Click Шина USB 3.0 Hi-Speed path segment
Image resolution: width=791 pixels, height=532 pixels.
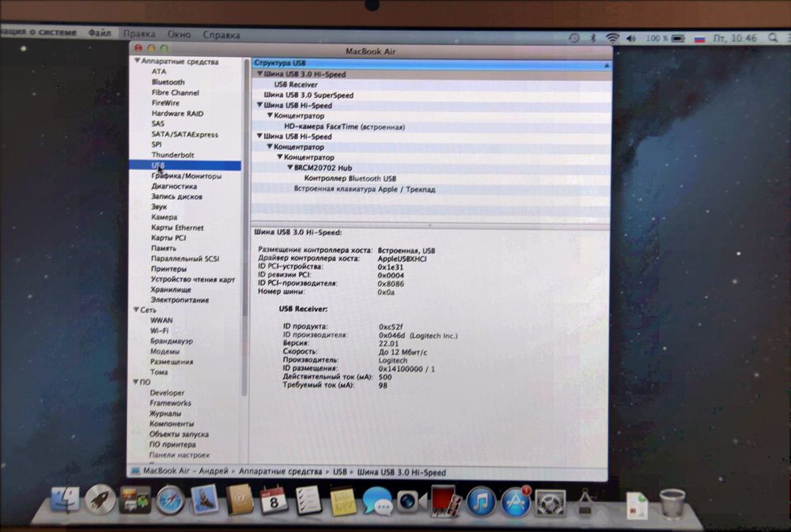click(402, 473)
